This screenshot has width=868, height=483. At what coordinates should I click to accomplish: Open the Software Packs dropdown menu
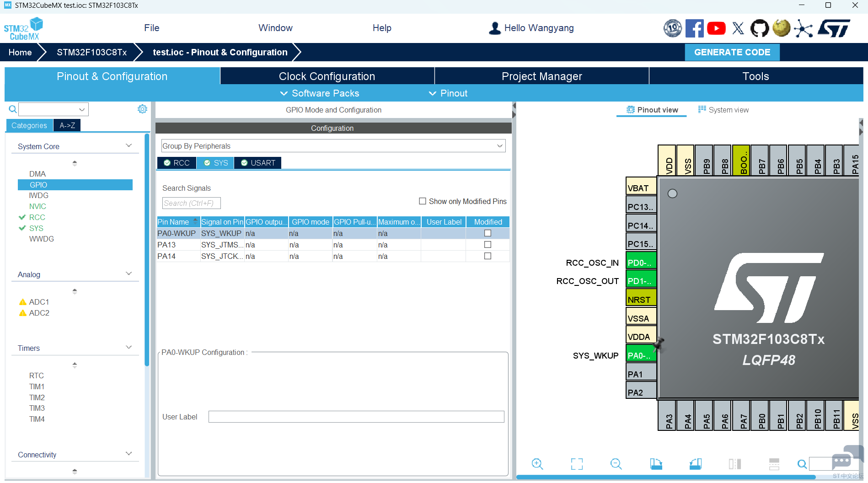[320, 93]
